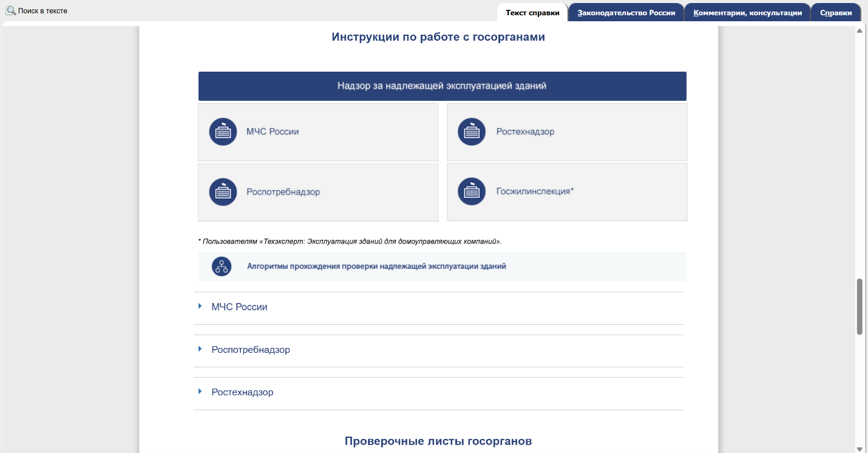The image size is (868, 453).
Task: Select the Справки tab
Action: (x=835, y=13)
